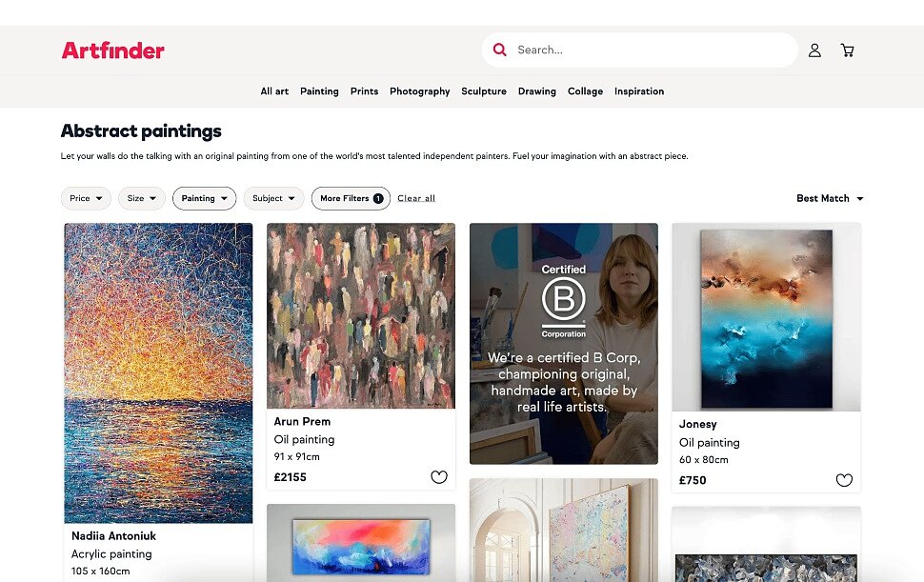Open Nadiia Antoniuk sunset painting thumbnail
The image size is (924, 582).
158,372
